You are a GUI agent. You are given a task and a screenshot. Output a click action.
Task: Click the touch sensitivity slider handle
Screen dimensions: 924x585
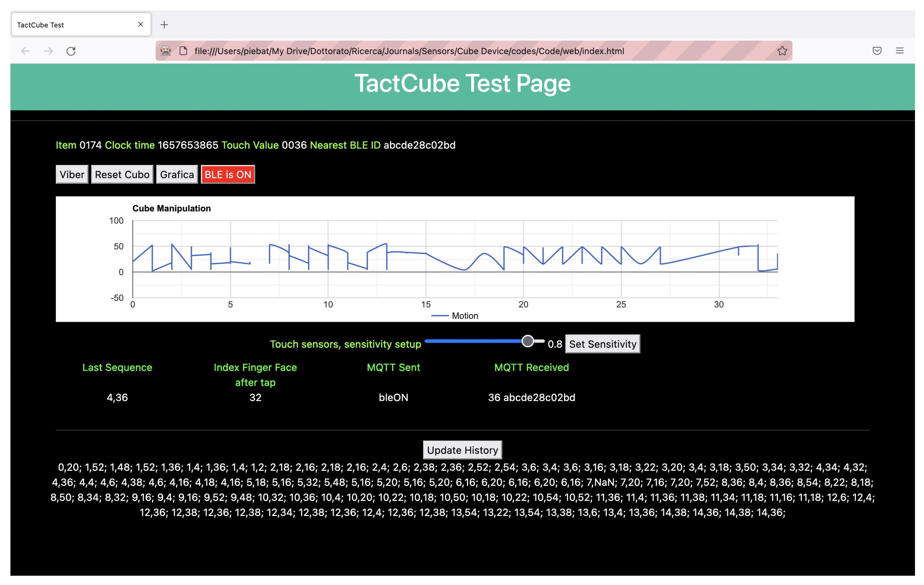click(x=528, y=341)
